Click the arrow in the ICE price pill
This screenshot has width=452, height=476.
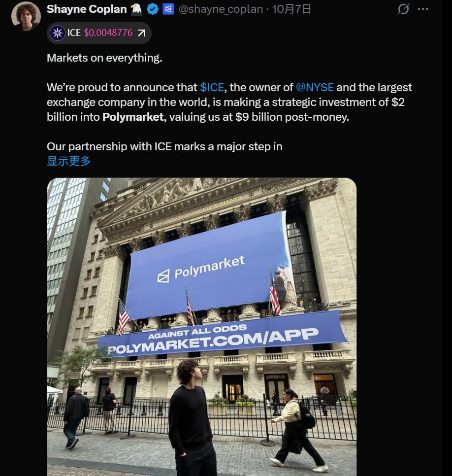point(141,33)
